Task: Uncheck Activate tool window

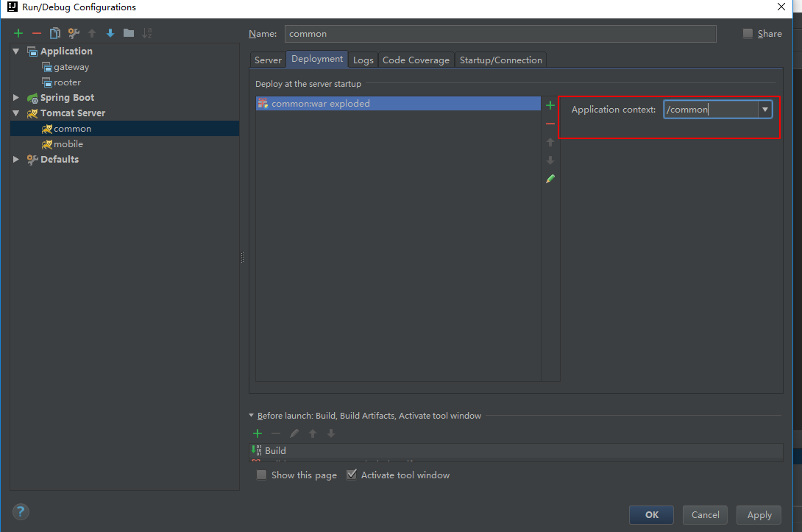Action: pyautogui.click(x=352, y=475)
